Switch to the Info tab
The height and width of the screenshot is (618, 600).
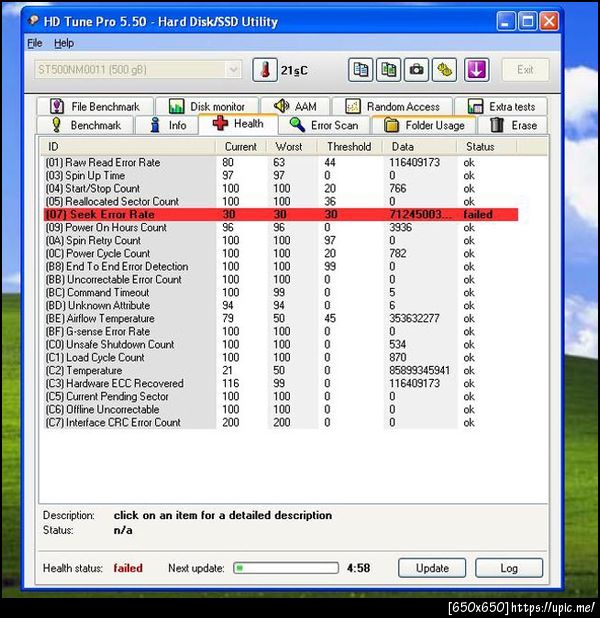[x=167, y=125]
